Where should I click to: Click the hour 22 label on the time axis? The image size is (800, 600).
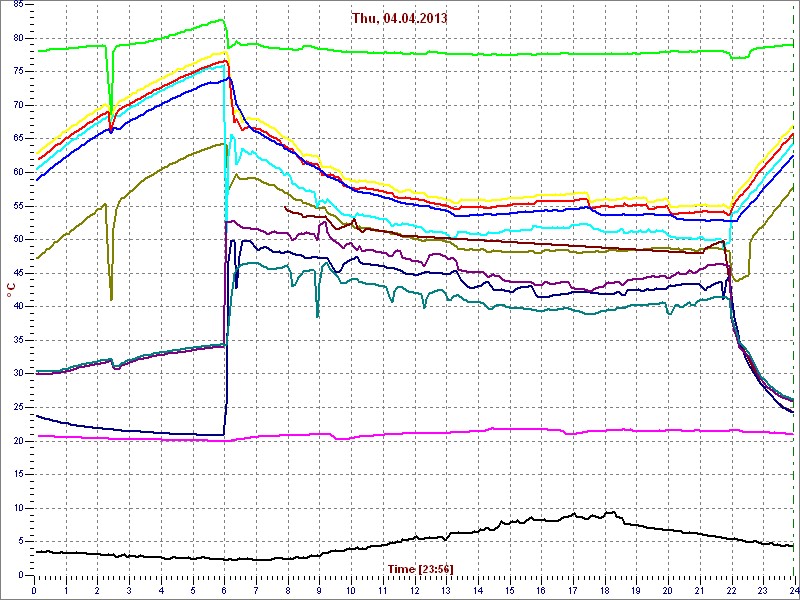click(x=732, y=590)
